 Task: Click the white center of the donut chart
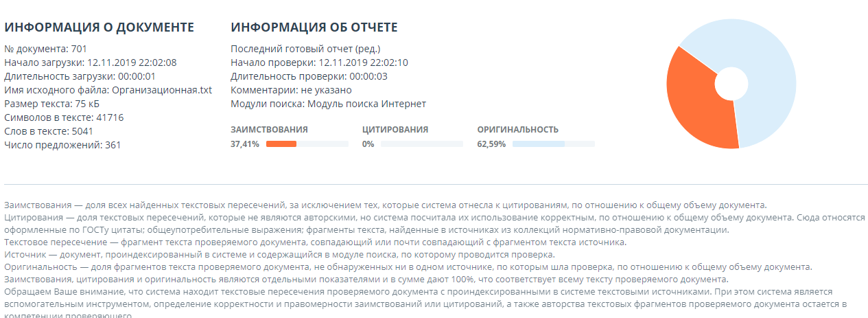pos(731,84)
